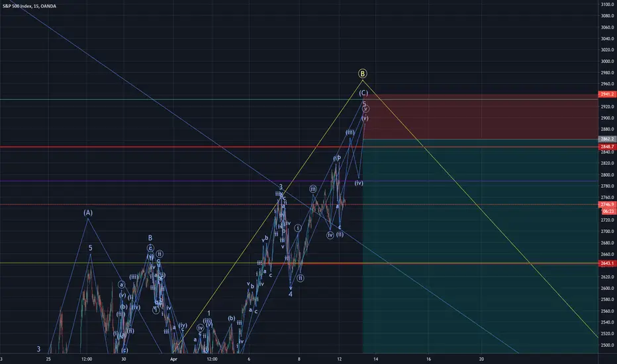Viewport: 617px width, 364px height.
Task: Click the circled a label near March 30
Action: 122,285
